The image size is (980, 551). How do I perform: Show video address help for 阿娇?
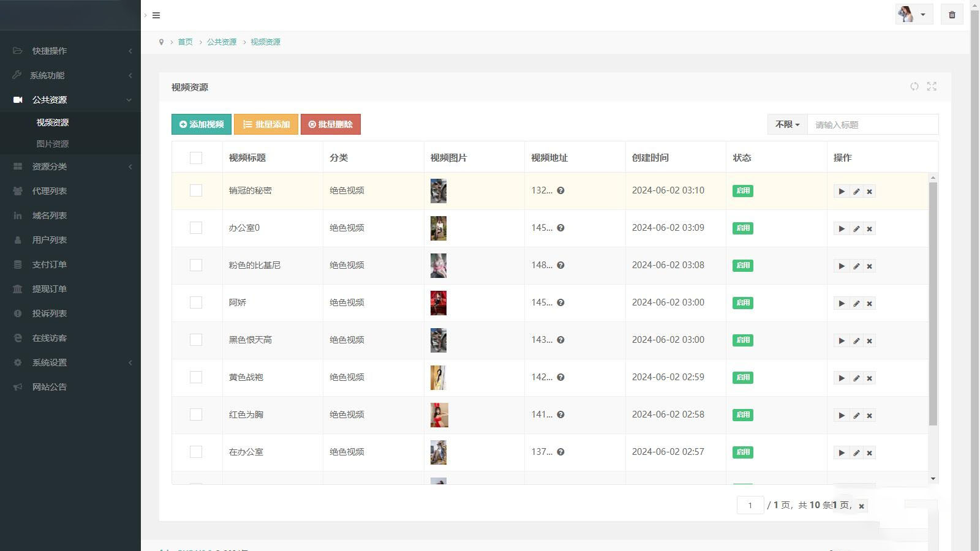560,302
